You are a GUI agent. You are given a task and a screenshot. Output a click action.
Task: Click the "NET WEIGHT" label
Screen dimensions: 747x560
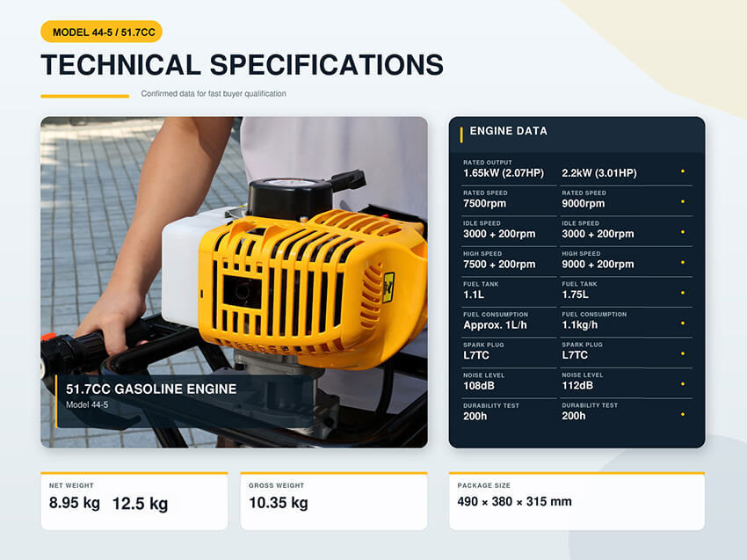(71, 485)
